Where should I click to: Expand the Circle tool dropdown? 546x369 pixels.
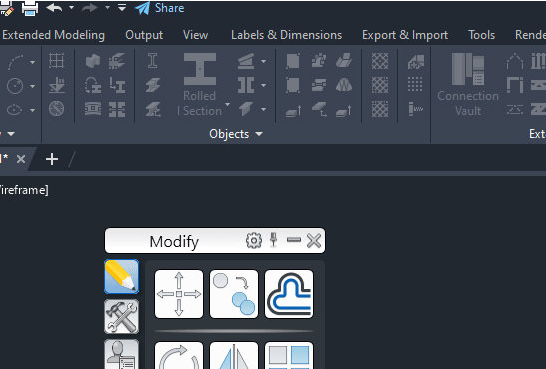32,86
